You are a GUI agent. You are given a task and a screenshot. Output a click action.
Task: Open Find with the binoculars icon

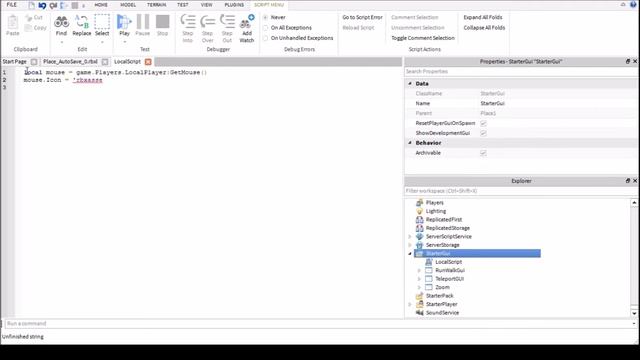(x=61, y=22)
